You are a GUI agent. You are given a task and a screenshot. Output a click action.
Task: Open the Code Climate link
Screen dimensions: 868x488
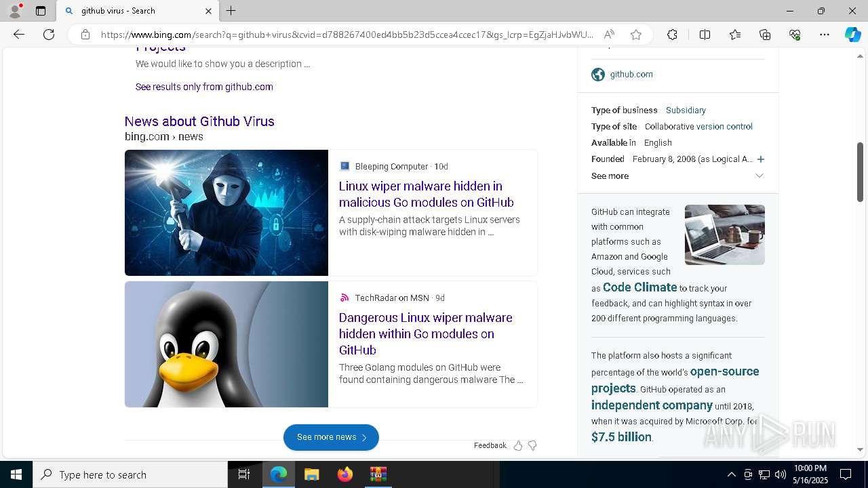point(640,287)
